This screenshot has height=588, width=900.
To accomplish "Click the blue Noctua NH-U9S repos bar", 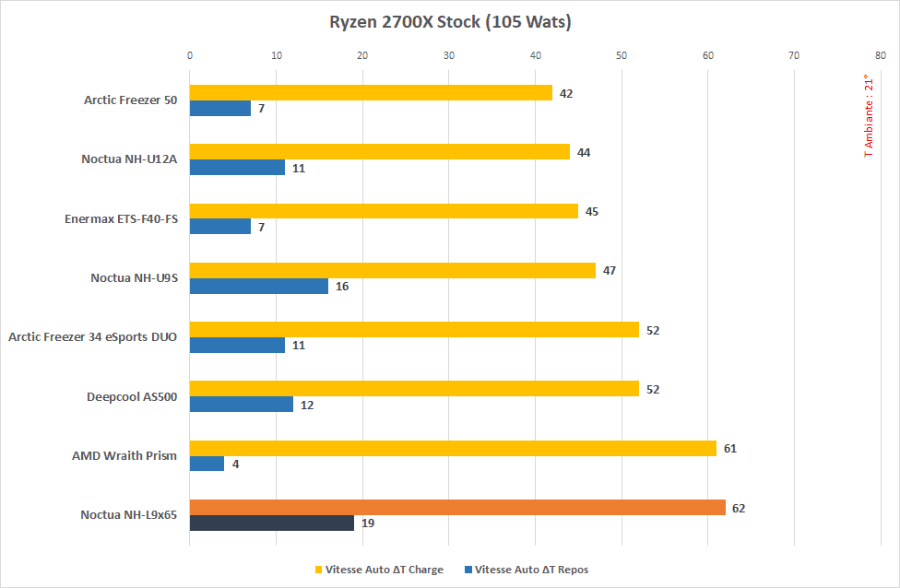I will click(x=259, y=287).
